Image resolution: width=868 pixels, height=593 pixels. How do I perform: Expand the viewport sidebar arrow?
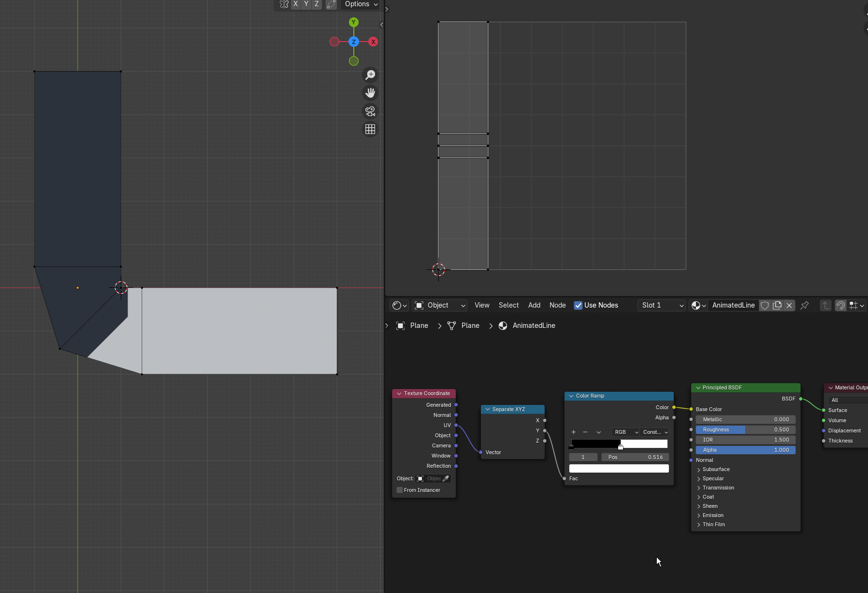coord(381,25)
